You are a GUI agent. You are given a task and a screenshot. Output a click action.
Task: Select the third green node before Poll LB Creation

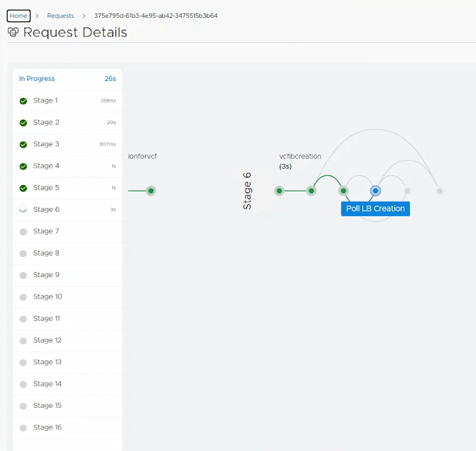click(344, 191)
